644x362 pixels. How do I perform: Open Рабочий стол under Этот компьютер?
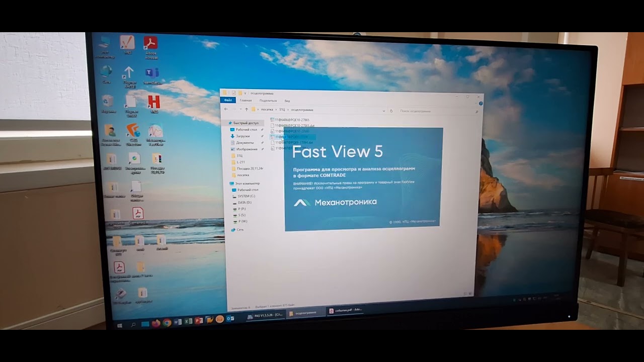point(245,190)
